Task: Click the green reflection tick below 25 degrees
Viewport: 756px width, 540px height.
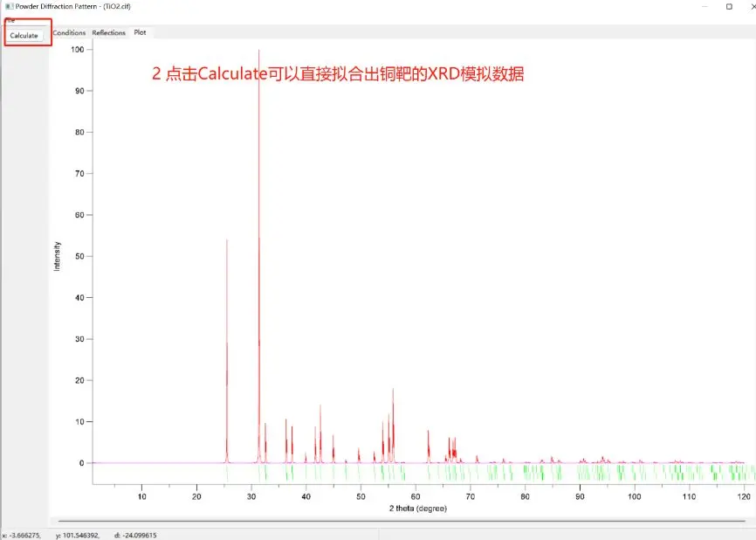Action: (x=227, y=473)
